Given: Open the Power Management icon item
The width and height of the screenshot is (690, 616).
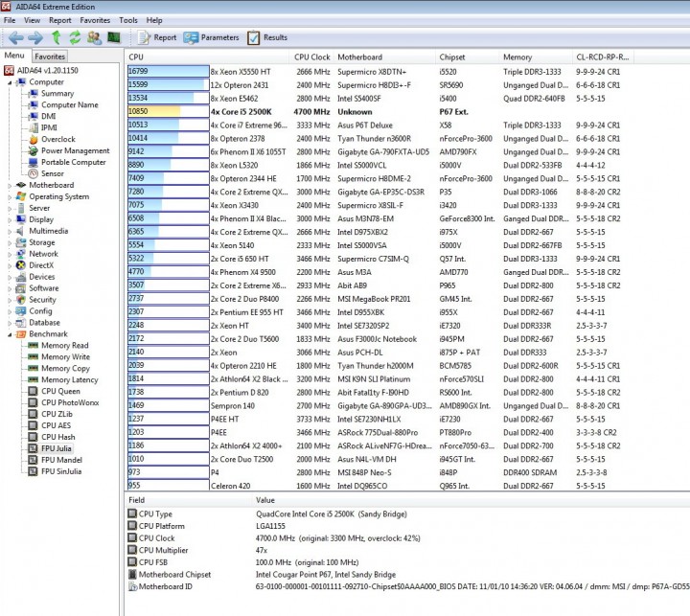Looking at the screenshot, I should tap(33, 150).
